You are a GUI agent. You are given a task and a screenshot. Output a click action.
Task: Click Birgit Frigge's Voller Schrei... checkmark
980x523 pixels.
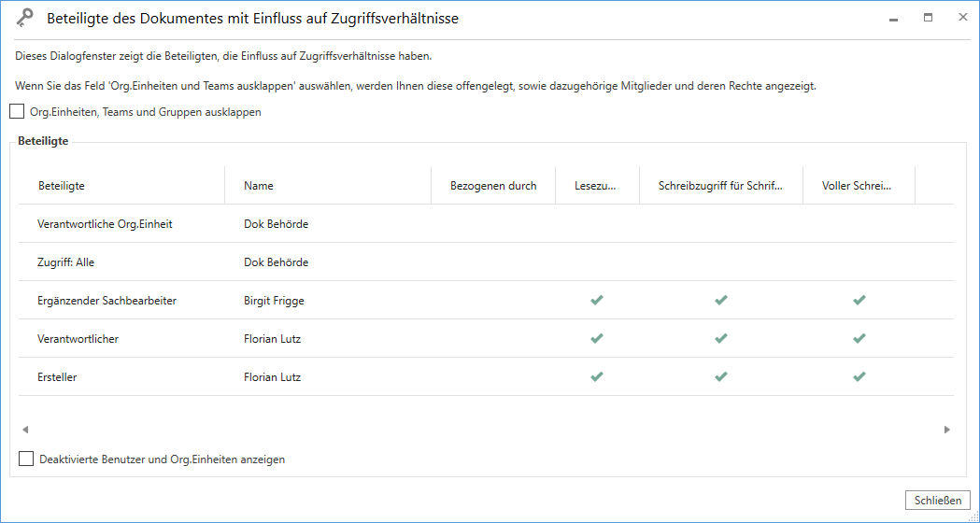(x=859, y=301)
